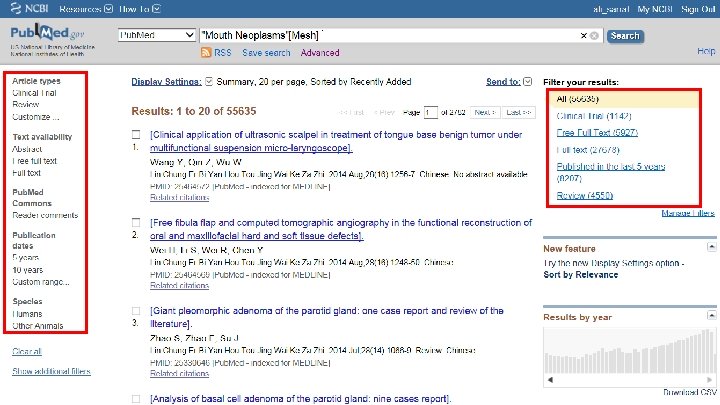
Task: Open the Advanced search link
Action: 320,53
